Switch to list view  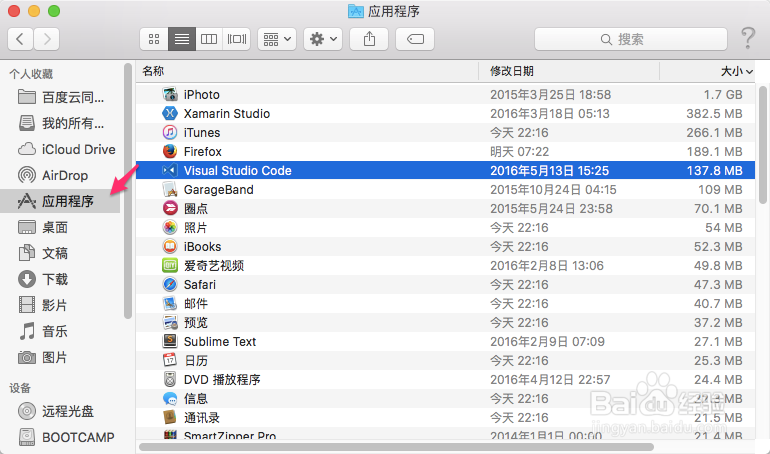(x=182, y=39)
